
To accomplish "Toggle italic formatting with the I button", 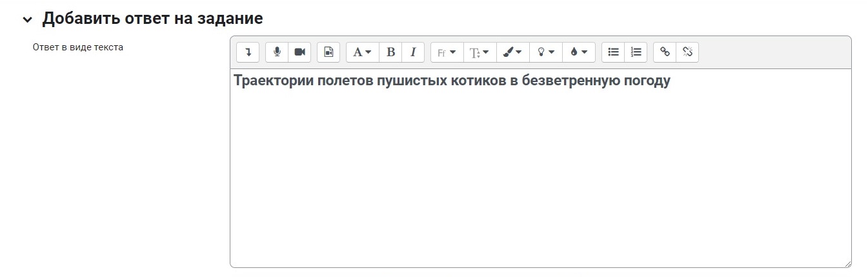I will click(x=413, y=52).
